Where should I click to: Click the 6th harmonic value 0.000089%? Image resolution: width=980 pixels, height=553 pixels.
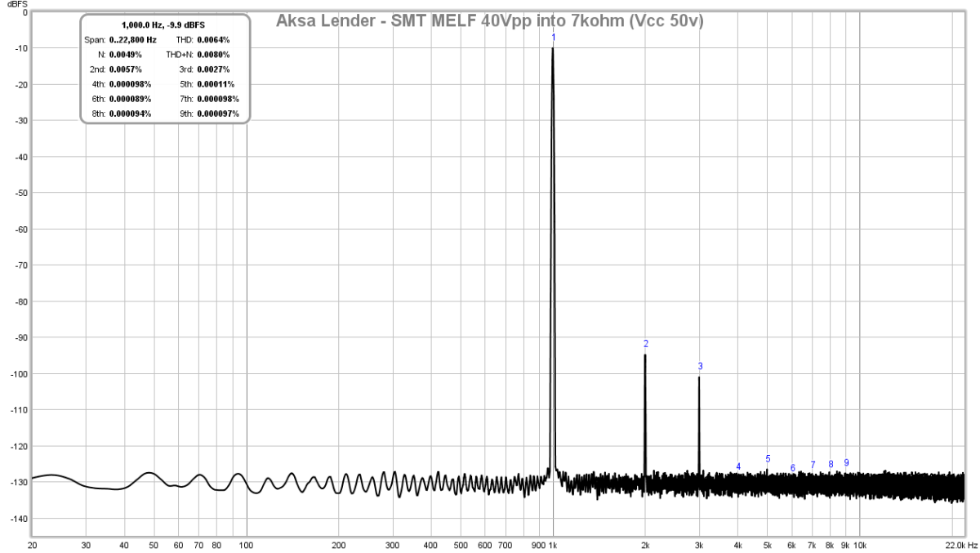pyautogui.click(x=130, y=99)
